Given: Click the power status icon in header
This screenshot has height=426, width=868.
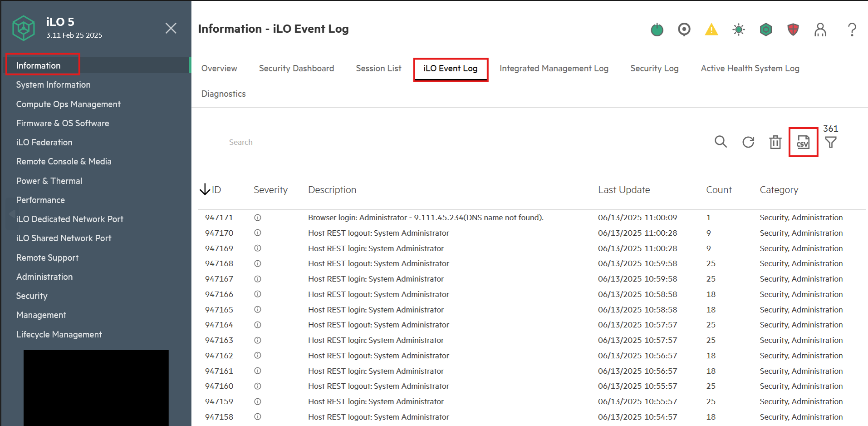Looking at the screenshot, I should [657, 30].
